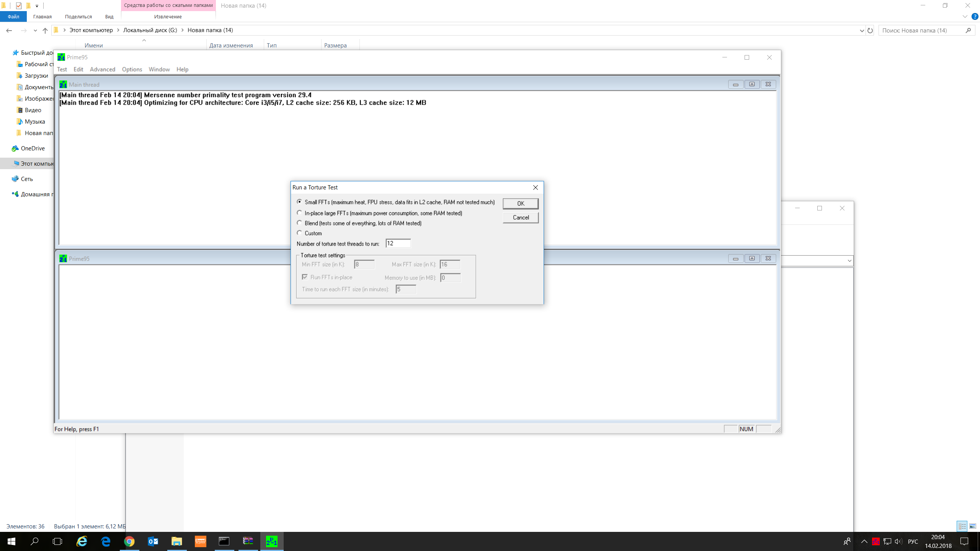Open the Options menu
980x551 pixels.
132,69
